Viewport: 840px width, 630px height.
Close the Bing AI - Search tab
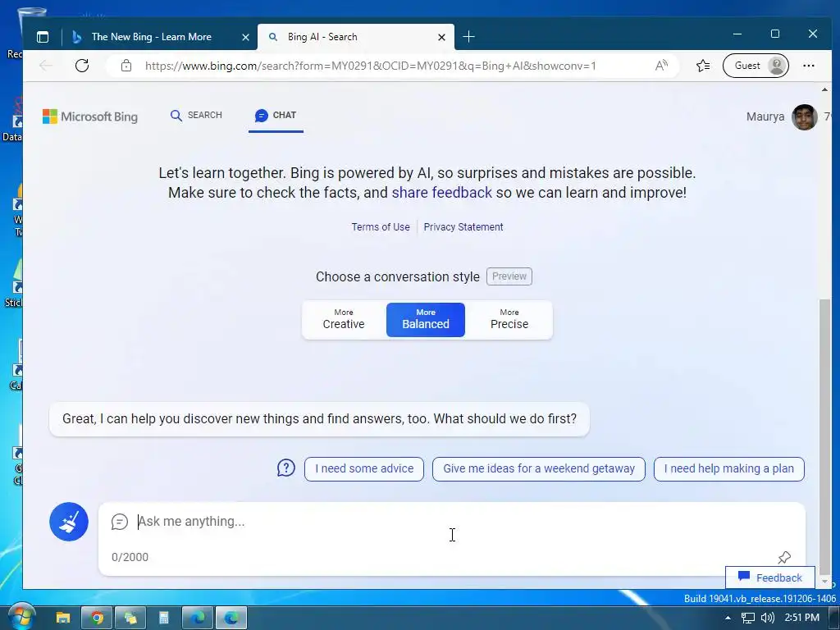point(441,37)
